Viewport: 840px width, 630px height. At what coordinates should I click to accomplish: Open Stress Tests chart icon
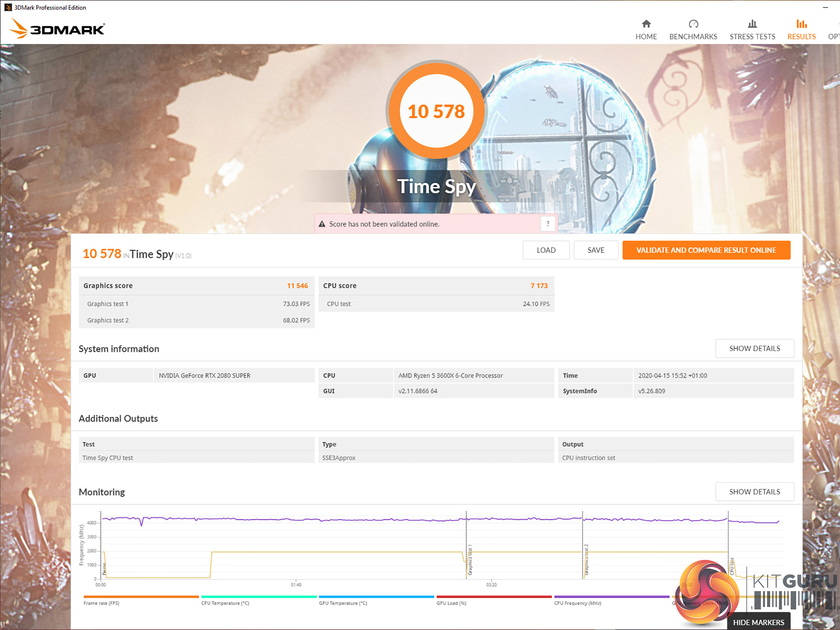752,24
